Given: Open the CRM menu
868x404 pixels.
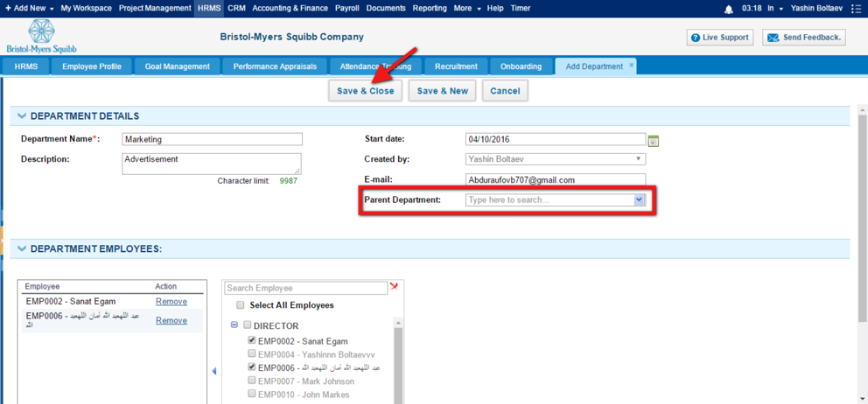Looking at the screenshot, I should click(237, 8).
